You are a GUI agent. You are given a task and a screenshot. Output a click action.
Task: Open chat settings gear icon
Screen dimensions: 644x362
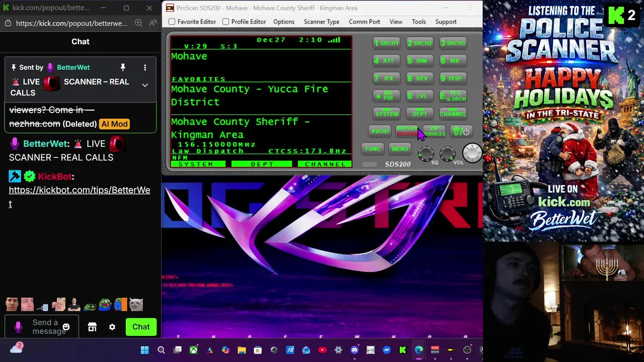[x=112, y=327]
